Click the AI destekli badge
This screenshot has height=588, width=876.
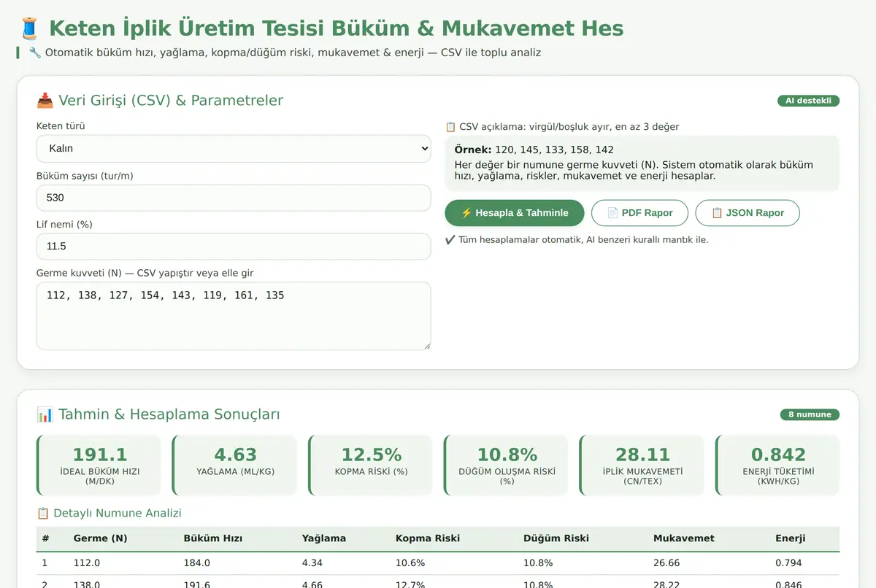(x=808, y=101)
